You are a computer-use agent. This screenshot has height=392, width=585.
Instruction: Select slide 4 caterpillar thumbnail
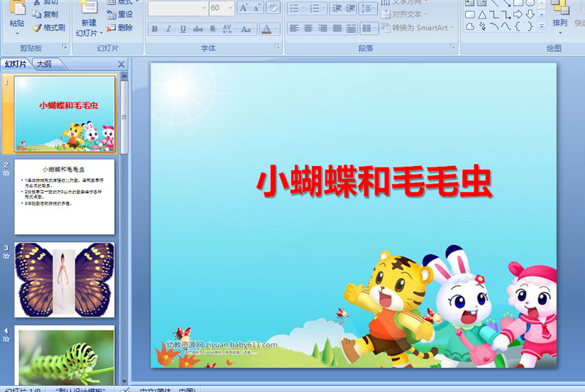[x=64, y=355]
